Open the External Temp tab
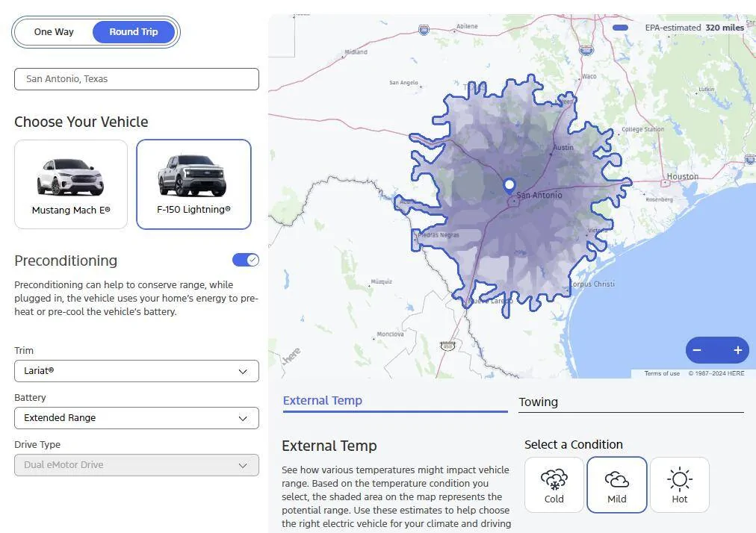756x533 pixels. coord(394,401)
